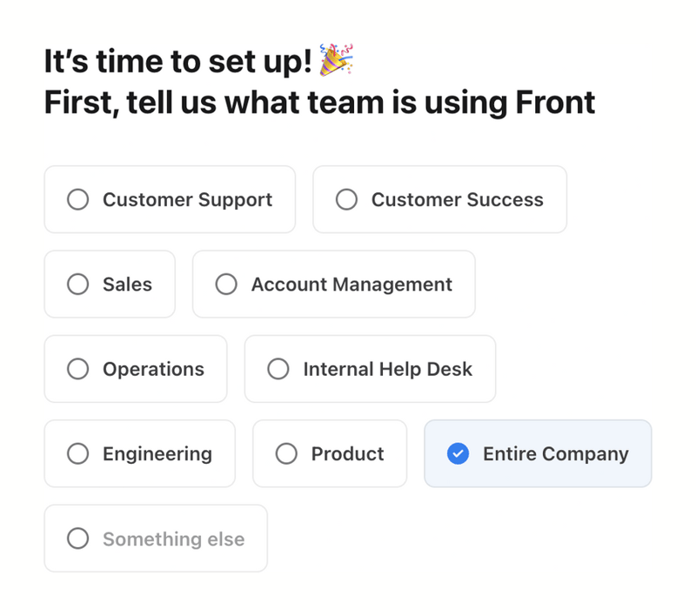Select the Something else radio button
Screen dimensions: 696x616
point(78,539)
